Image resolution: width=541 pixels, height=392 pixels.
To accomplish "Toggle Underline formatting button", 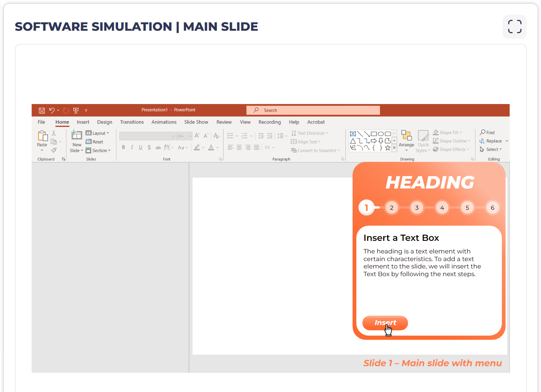I will point(140,147).
